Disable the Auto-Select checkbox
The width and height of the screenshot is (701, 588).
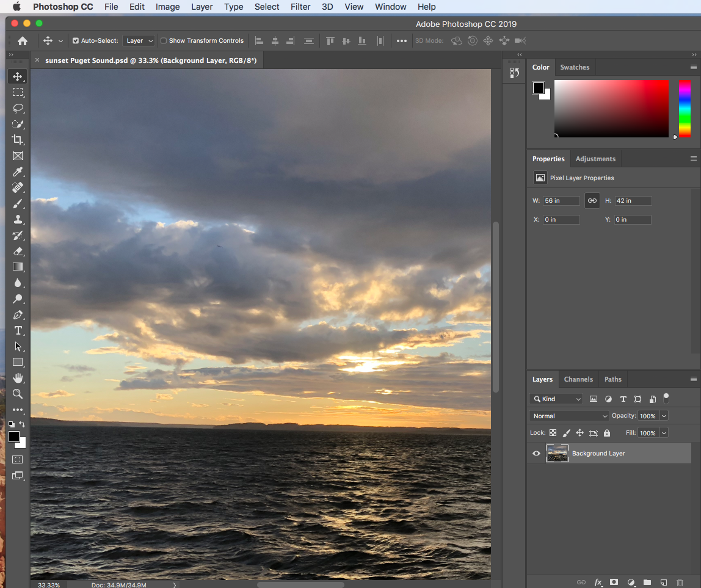click(76, 41)
